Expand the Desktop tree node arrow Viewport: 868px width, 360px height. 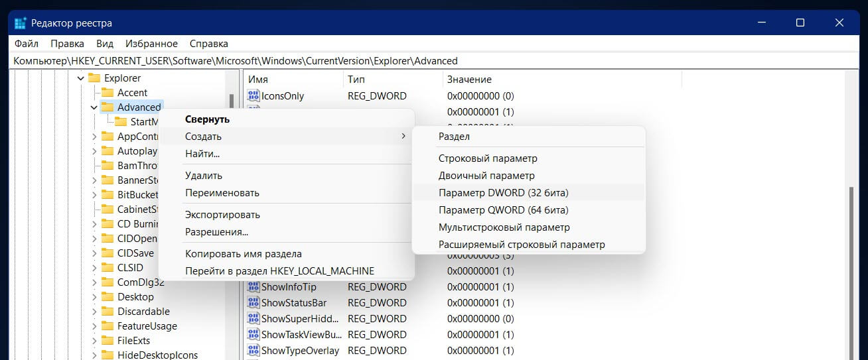click(94, 297)
